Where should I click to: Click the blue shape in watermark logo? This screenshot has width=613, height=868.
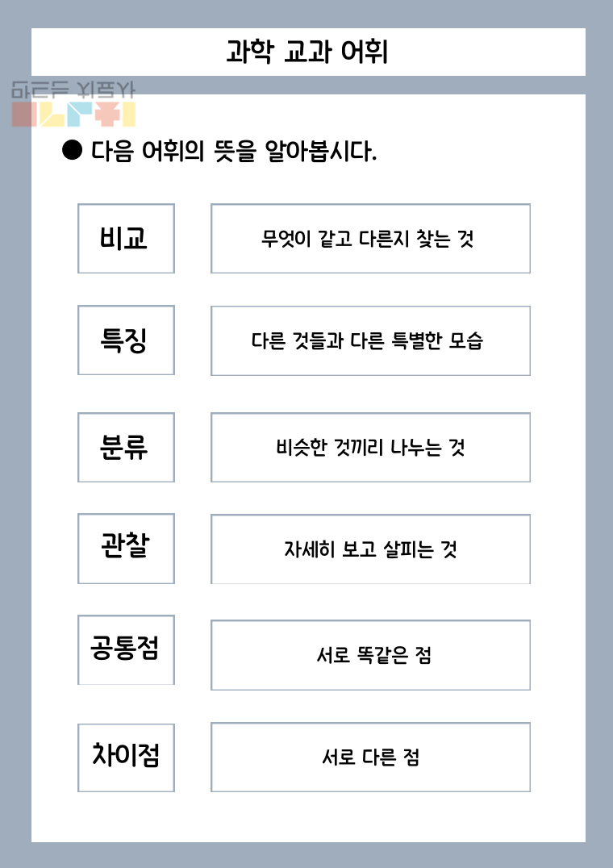(x=78, y=115)
